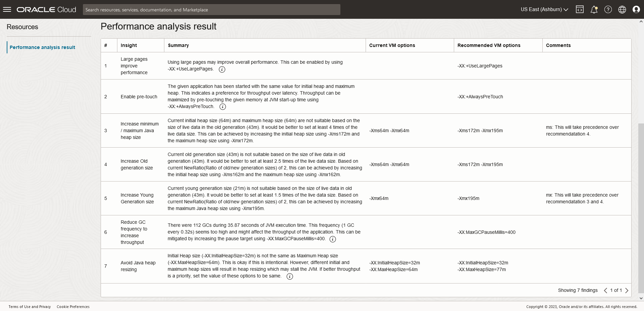Open the navigation hamburger menu
Screen dimensions: 644x311
tap(7, 9)
